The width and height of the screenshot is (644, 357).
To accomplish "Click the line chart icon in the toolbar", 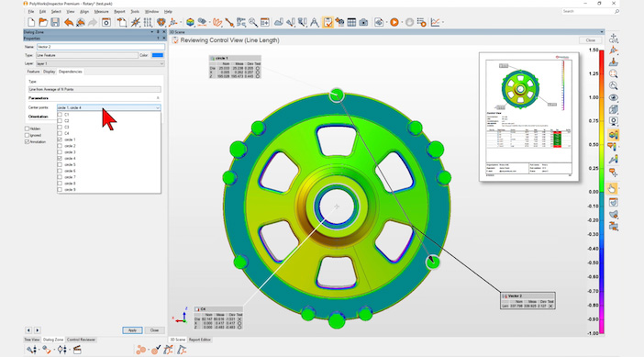I will [x=436, y=22].
